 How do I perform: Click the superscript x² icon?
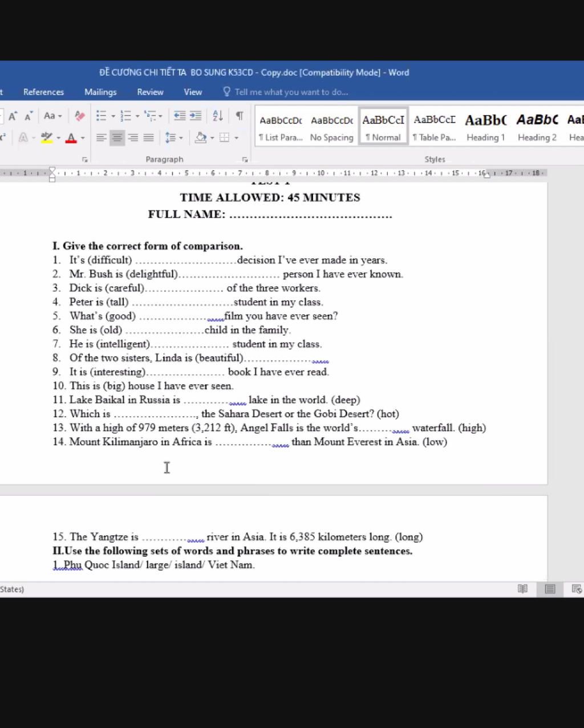[3, 137]
